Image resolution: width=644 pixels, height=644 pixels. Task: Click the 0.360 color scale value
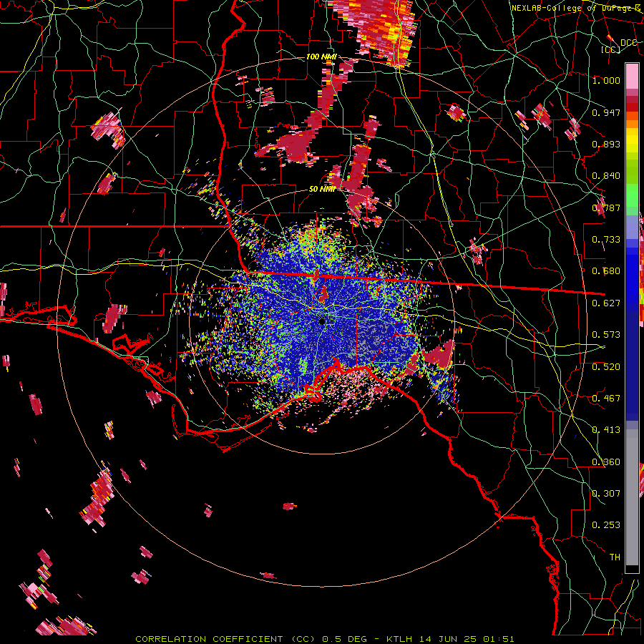pos(606,462)
